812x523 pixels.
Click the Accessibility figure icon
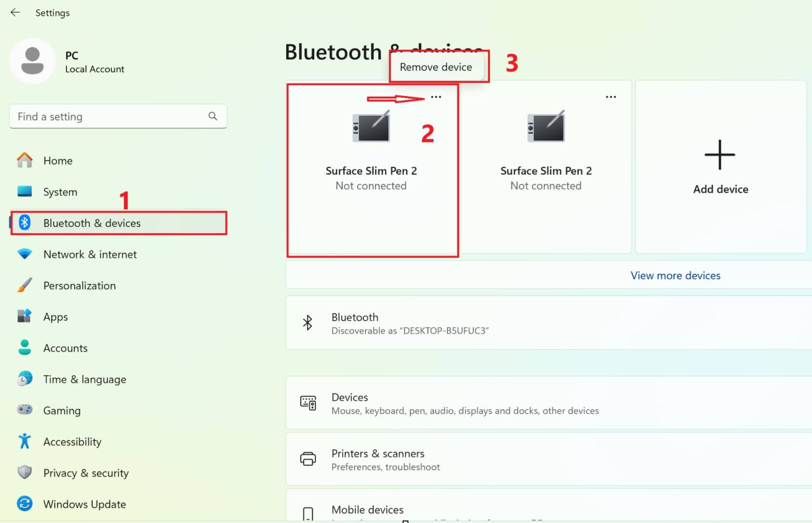point(24,442)
